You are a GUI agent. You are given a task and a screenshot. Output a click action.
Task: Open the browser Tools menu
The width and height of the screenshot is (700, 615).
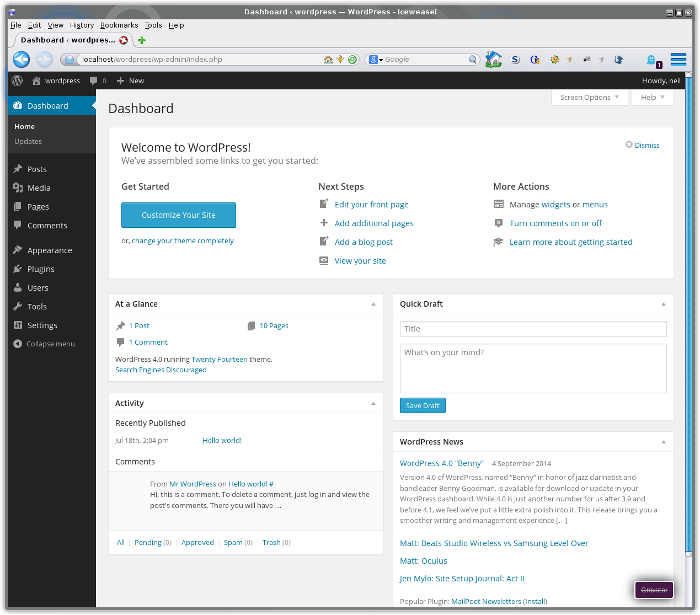pyautogui.click(x=153, y=25)
